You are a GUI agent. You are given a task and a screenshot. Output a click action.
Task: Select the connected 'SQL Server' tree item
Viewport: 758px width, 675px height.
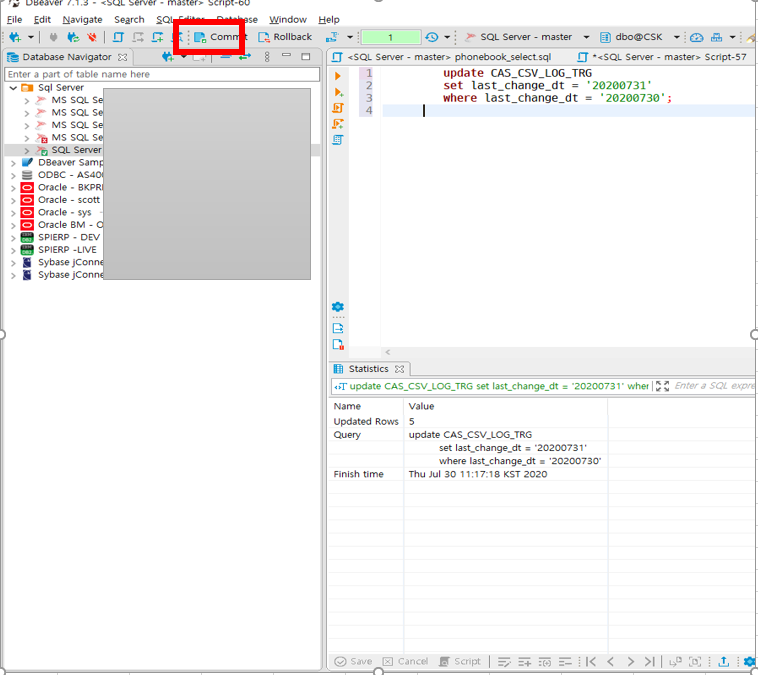pyautogui.click(x=76, y=150)
